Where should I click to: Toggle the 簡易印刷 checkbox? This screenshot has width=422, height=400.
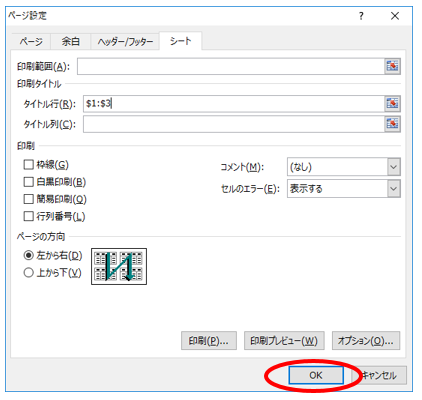pyautogui.click(x=29, y=199)
